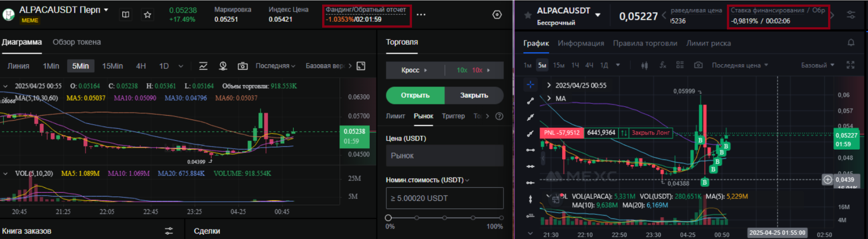Set the order size slider to the 100% point
Viewport: 868px width, 239px height.
501,218
